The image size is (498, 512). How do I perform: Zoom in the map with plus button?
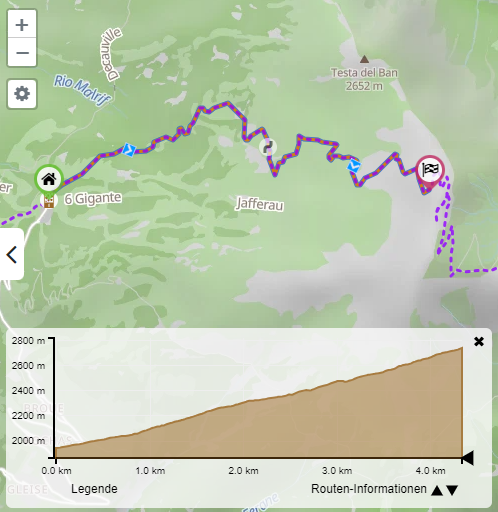[22, 25]
